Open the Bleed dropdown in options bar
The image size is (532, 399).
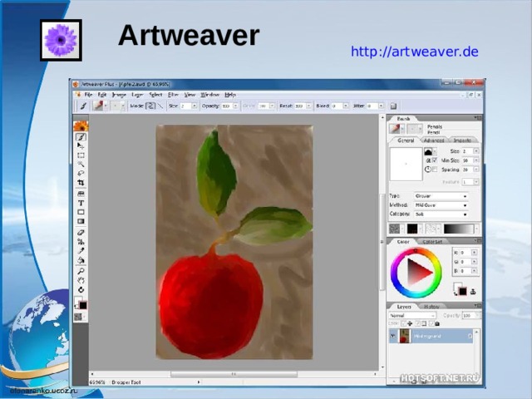click(x=346, y=106)
